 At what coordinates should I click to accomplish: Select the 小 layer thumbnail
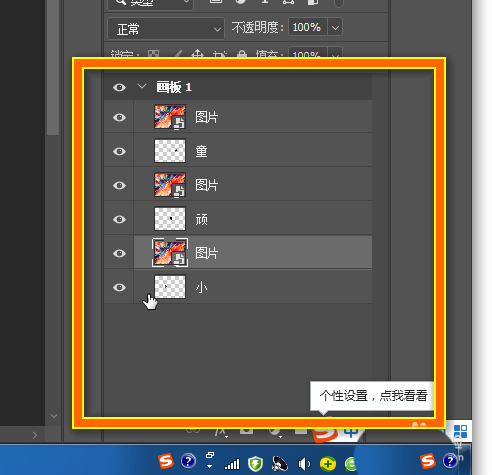tap(170, 287)
